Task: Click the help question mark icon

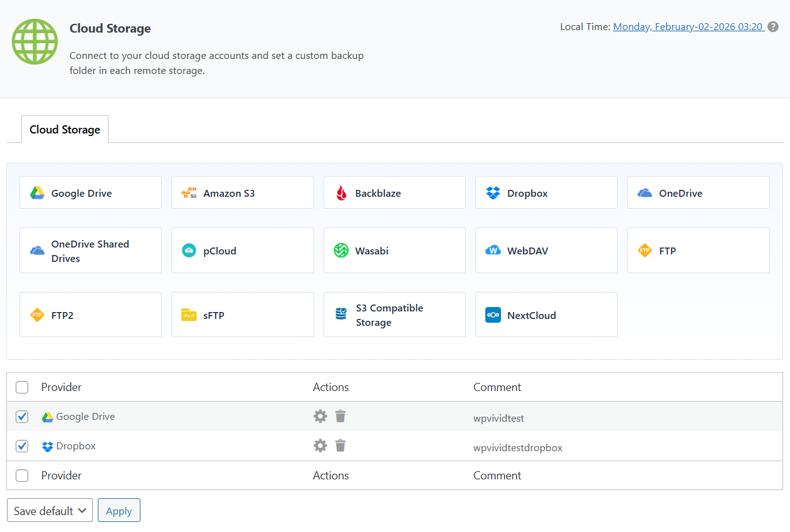Action: coord(774,27)
